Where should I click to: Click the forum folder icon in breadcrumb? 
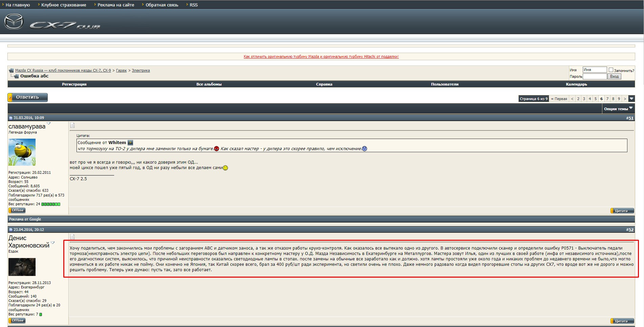coord(11,71)
